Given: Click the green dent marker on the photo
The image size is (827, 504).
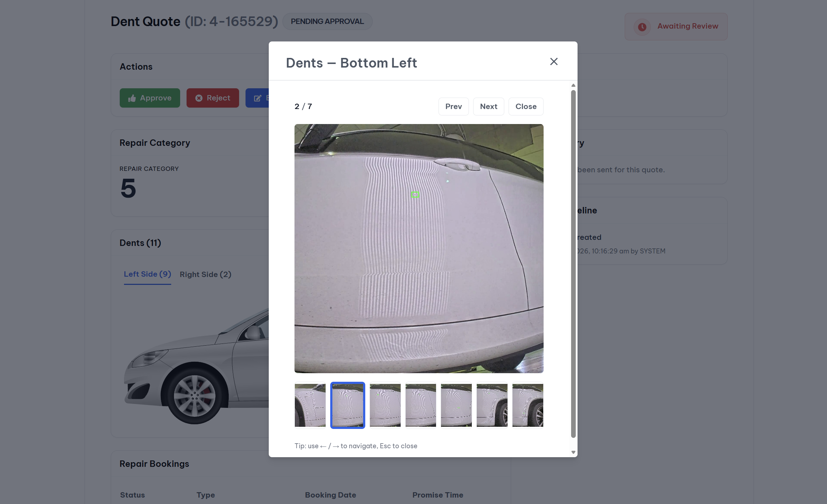Looking at the screenshot, I should pos(415,194).
